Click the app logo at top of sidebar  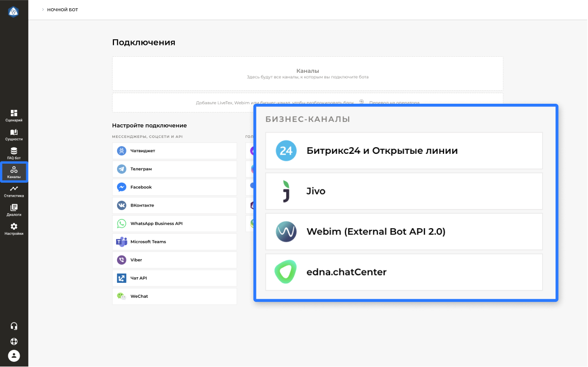(x=13, y=12)
